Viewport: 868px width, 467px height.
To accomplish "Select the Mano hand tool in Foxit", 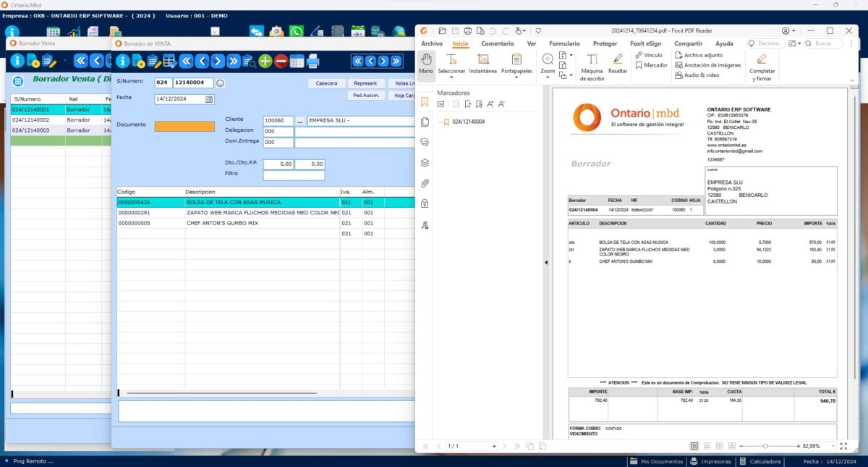I will (x=426, y=64).
